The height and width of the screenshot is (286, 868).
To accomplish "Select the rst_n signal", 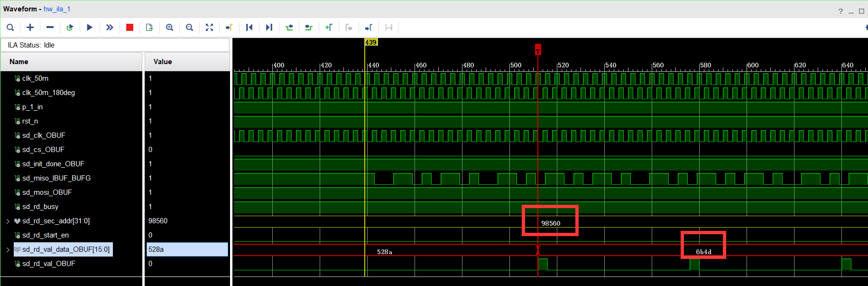I will pyautogui.click(x=30, y=121).
